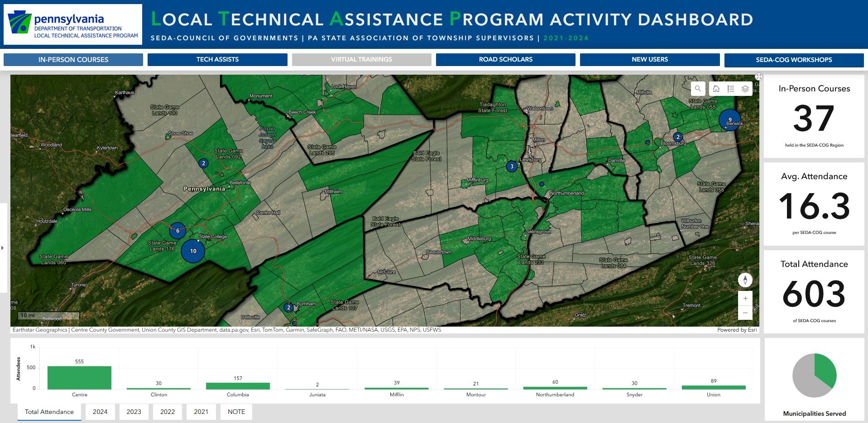The width and height of the screenshot is (868, 423).
Task: Click the Union county attendance bar
Action: coord(714,387)
